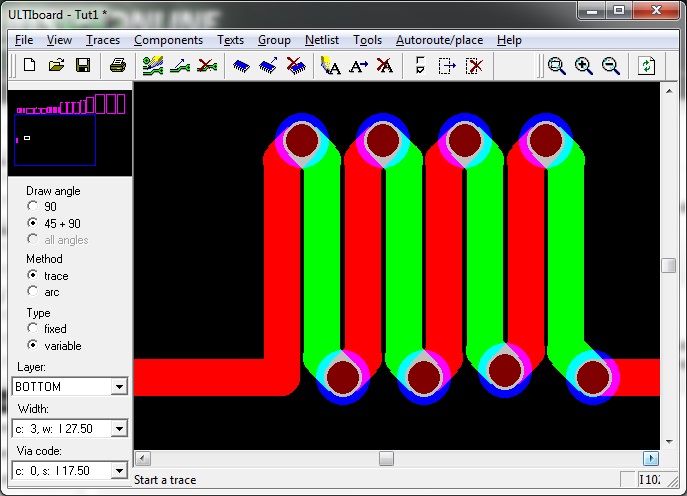This screenshot has width=687, height=496.
Task: Open the Autoroute/place menu
Action: coord(438,40)
